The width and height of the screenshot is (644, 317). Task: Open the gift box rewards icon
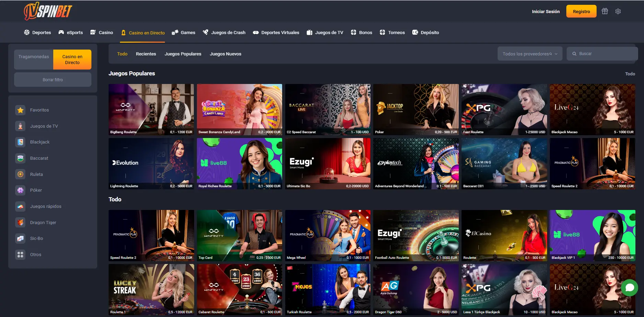(x=605, y=11)
